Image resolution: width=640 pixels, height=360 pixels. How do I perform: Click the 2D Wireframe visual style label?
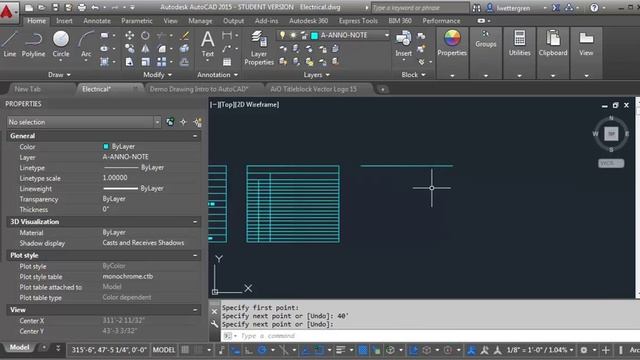coord(257,104)
